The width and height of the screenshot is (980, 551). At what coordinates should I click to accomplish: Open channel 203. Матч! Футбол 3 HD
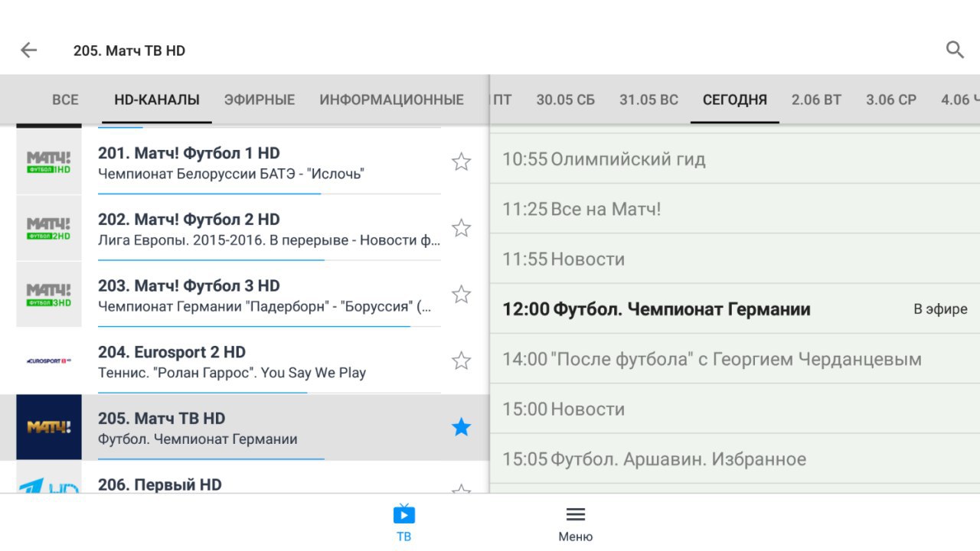click(245, 295)
